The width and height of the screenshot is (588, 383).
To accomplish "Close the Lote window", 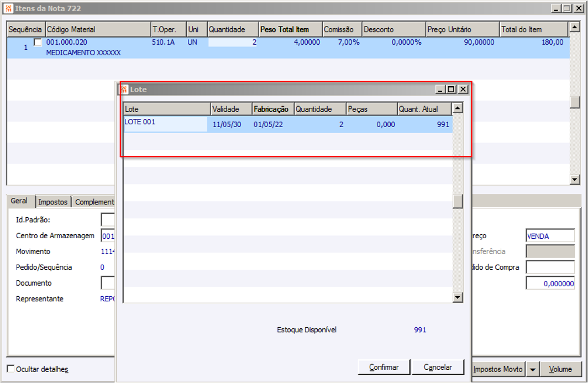I will 463,90.
